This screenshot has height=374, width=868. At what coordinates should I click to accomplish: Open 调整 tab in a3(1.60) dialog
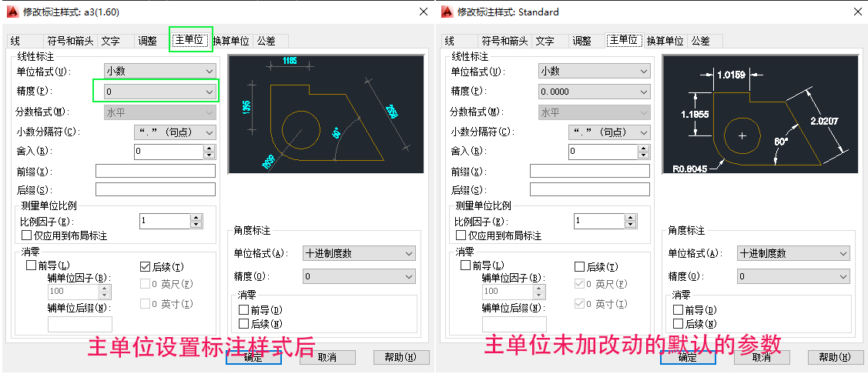point(152,41)
